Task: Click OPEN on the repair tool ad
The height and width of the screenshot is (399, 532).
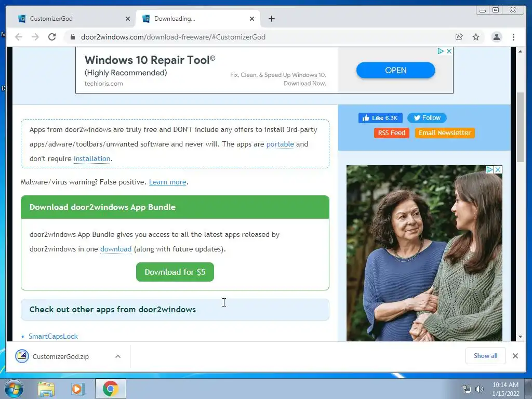Action: tap(395, 70)
